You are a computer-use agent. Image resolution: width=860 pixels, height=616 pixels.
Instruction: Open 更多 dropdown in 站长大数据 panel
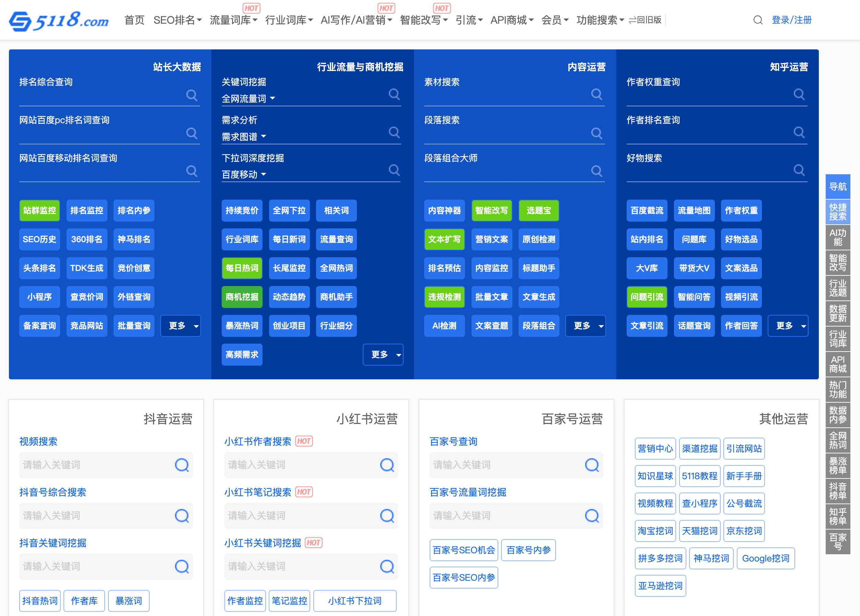point(181,325)
